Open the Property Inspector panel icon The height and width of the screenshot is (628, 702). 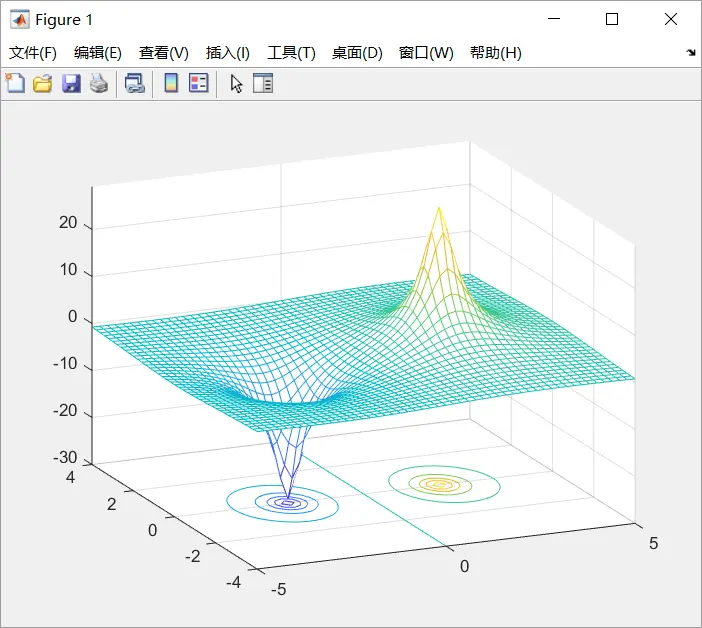pyautogui.click(x=263, y=83)
